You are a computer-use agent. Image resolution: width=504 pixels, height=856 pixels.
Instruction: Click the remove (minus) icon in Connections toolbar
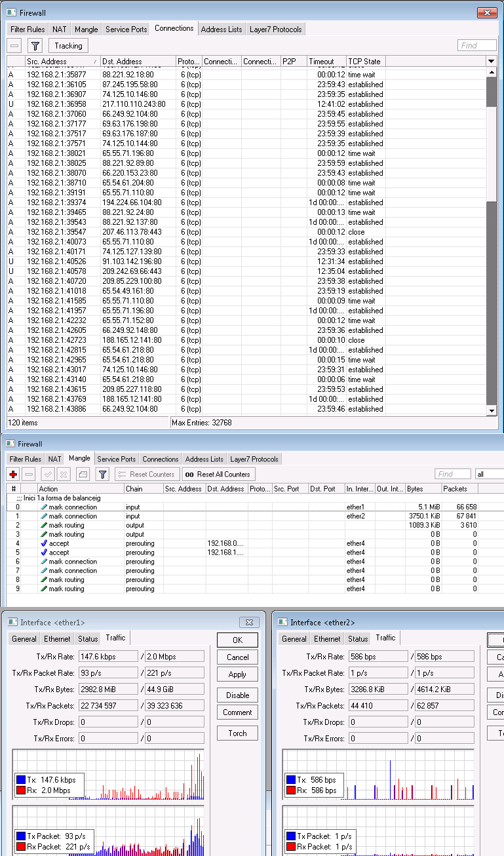click(x=14, y=46)
